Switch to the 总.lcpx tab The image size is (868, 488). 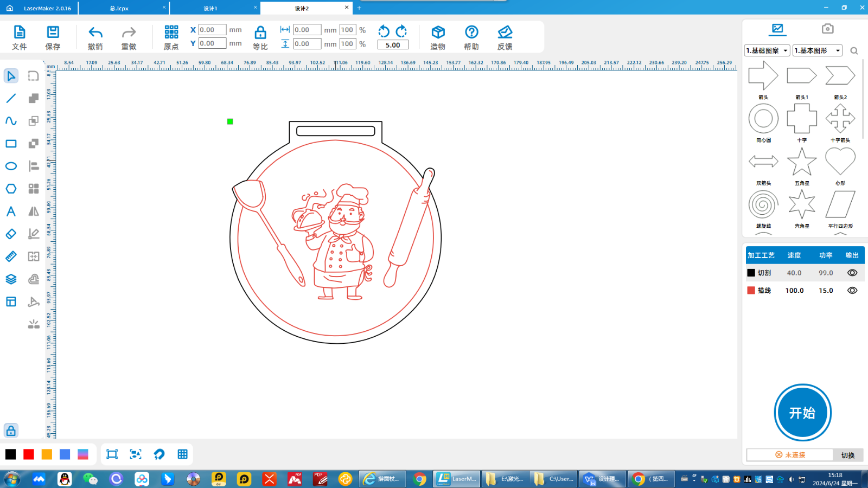pos(119,8)
